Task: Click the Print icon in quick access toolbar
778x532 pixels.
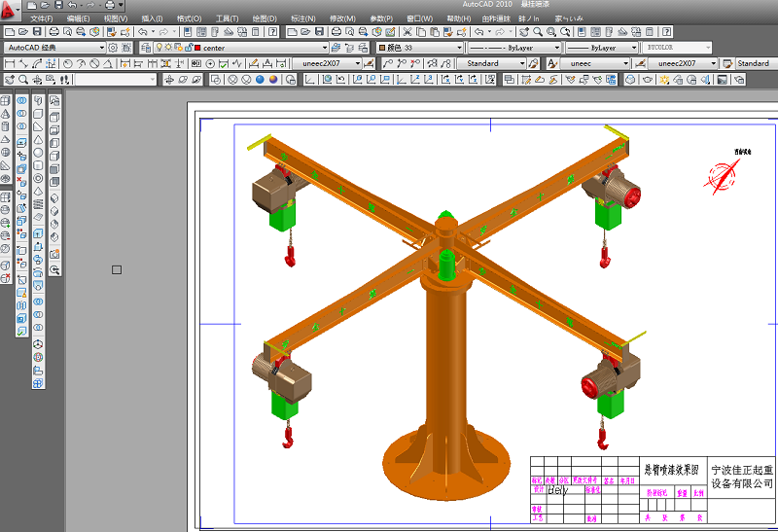Action: pyautogui.click(x=109, y=5)
